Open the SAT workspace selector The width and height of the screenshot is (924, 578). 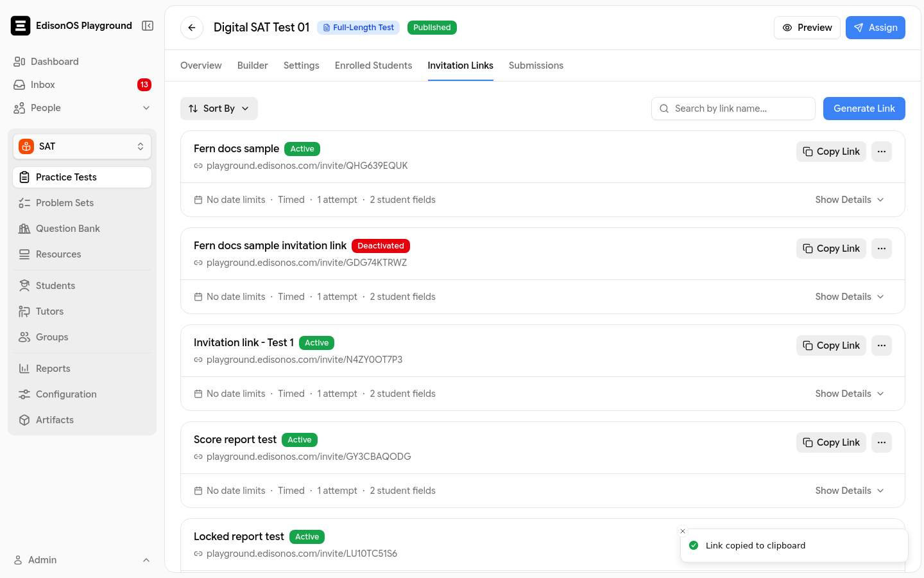pos(82,146)
